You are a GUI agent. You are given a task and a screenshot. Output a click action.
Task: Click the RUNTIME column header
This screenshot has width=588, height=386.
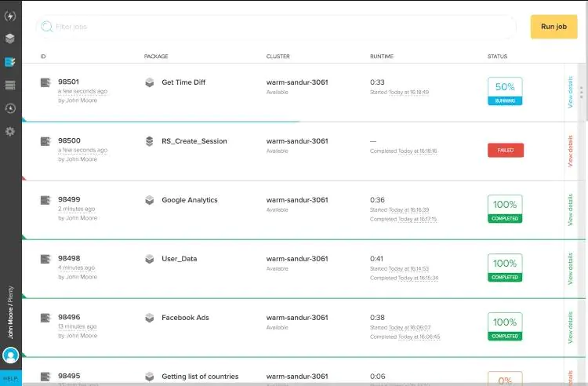point(382,56)
